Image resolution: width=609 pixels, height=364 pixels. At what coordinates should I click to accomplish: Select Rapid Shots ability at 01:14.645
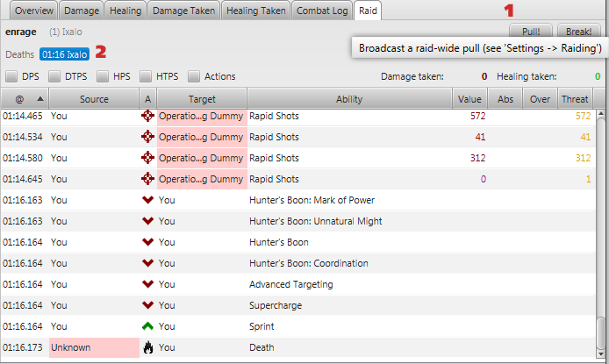tap(274, 179)
